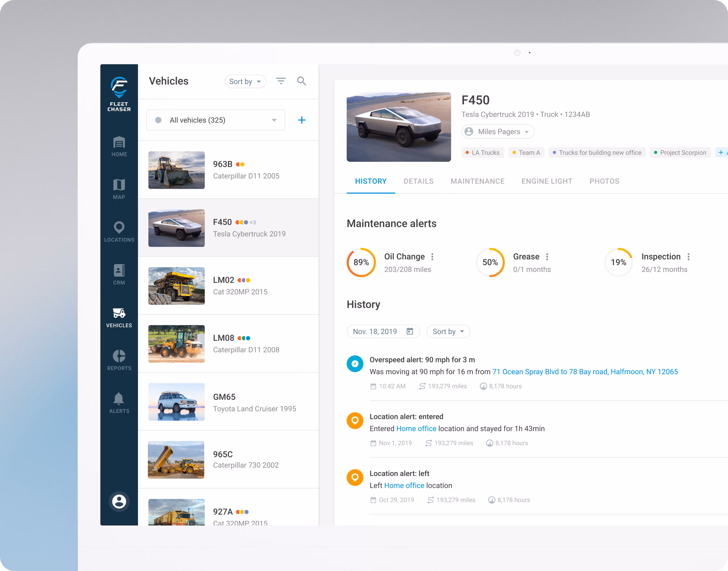Click the Overspeed alert speedometer icon
728x571 pixels.
pos(355,364)
